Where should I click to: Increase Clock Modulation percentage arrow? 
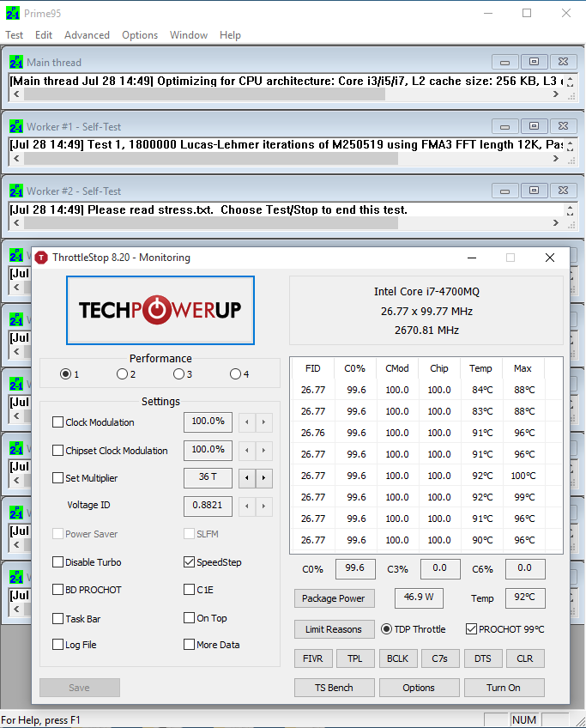tap(263, 422)
